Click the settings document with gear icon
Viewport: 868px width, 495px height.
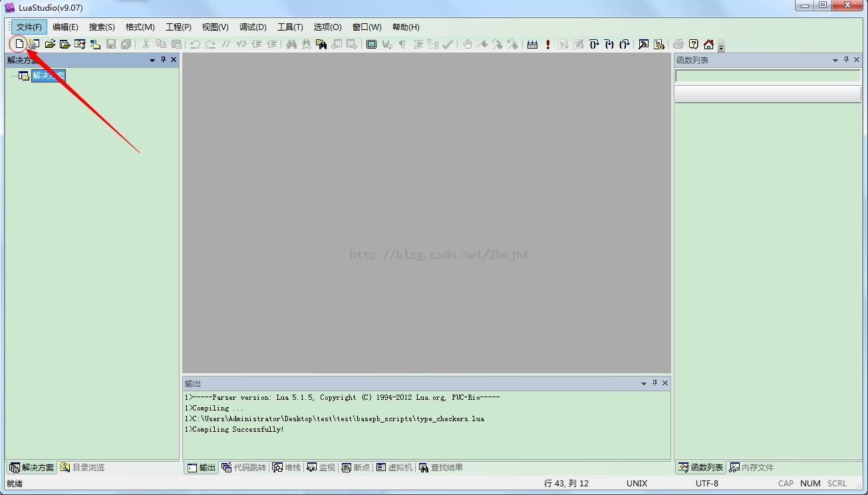click(658, 44)
